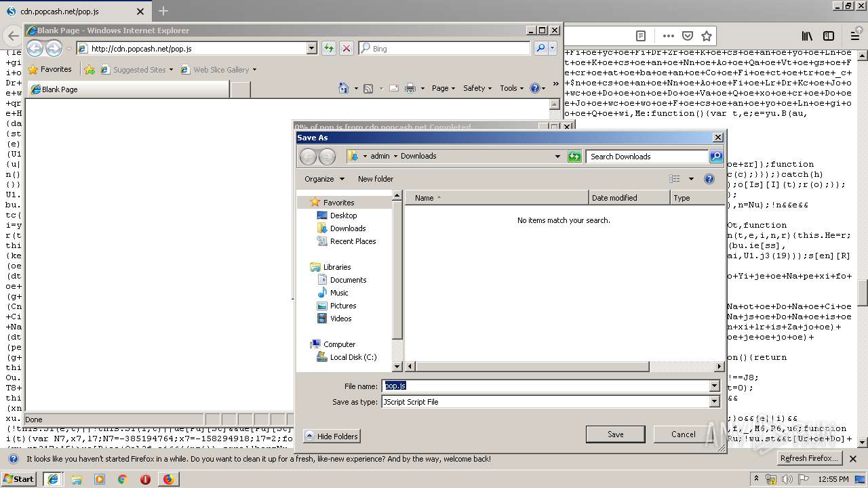Open the Firefox new tab plus button

point(163,11)
